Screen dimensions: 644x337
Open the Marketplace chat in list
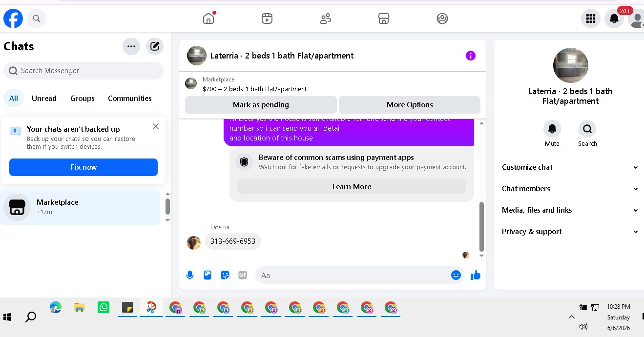(80, 207)
